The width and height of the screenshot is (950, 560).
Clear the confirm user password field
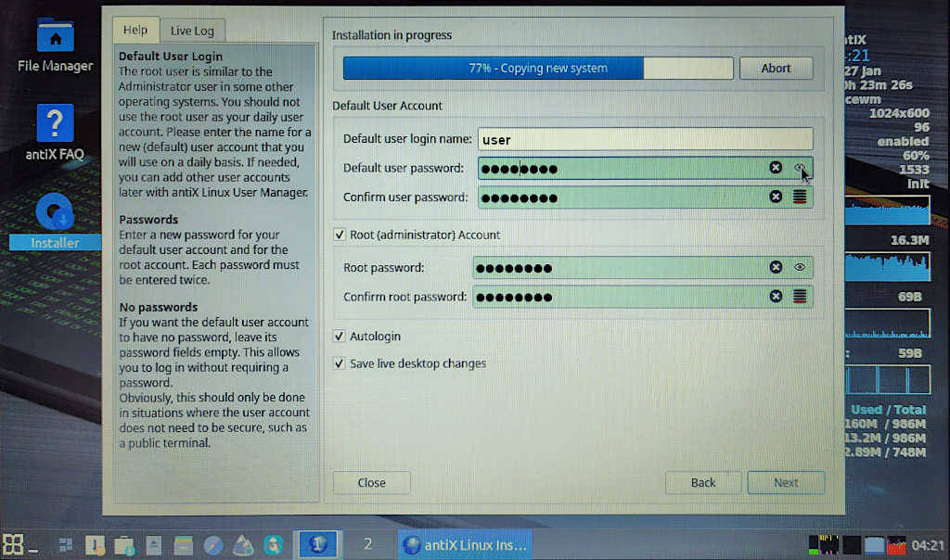[776, 197]
